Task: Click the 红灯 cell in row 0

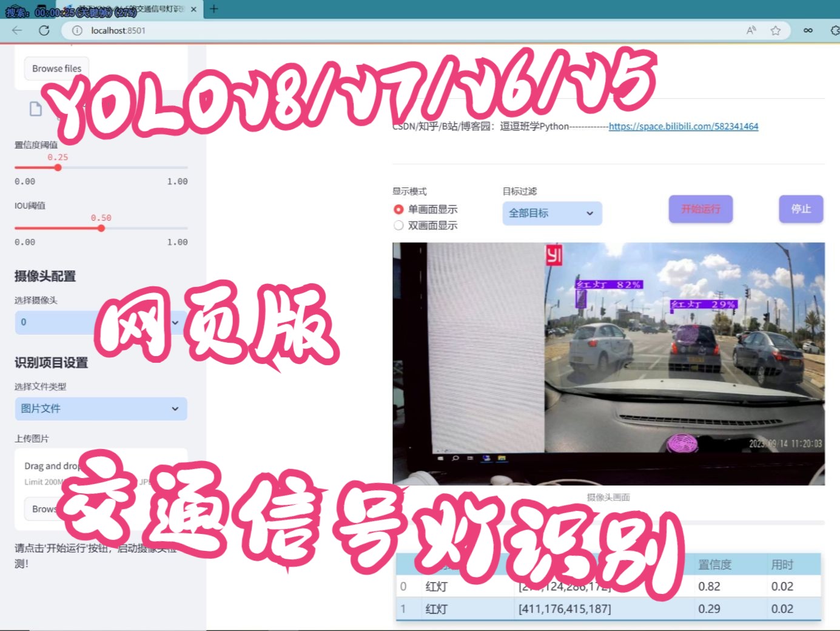Action: pyautogui.click(x=468, y=586)
